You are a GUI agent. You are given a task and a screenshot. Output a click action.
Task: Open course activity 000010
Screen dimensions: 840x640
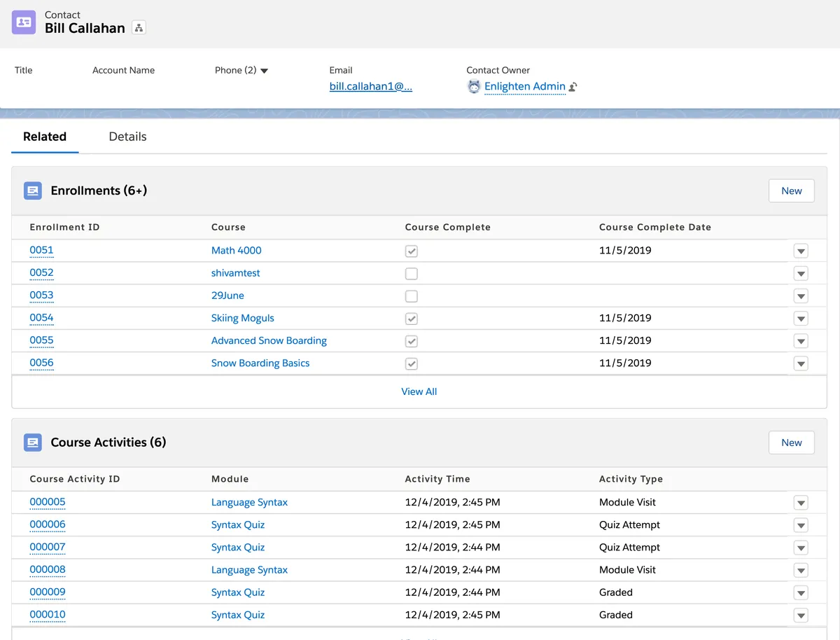click(48, 614)
